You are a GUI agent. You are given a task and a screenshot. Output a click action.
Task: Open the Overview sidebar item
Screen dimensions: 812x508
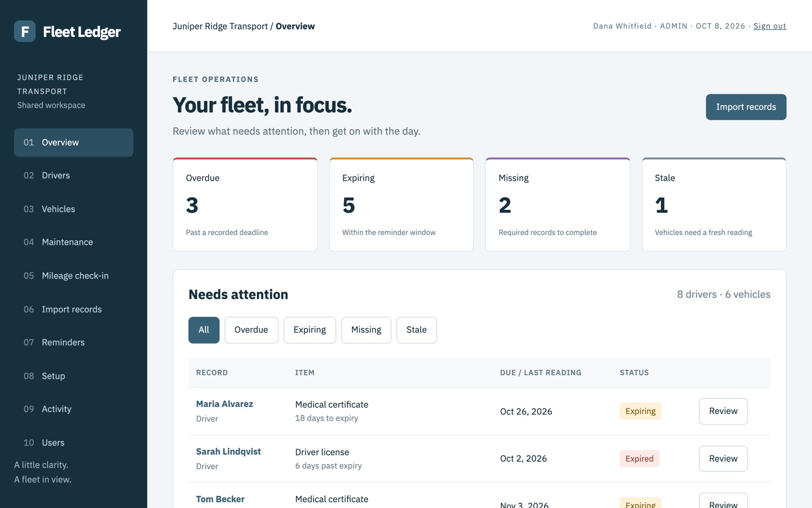(x=74, y=142)
